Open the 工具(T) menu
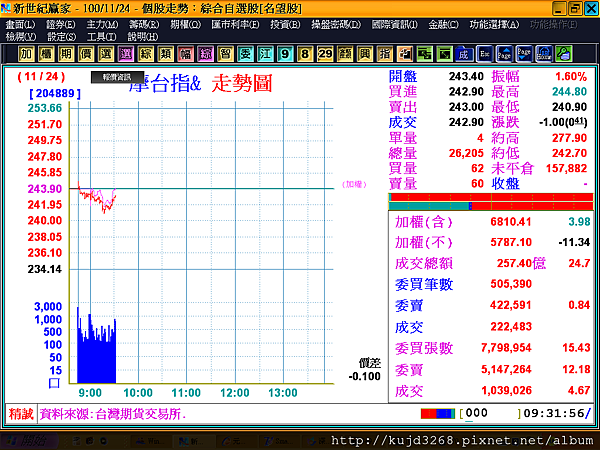600x450 pixels. 101,37
